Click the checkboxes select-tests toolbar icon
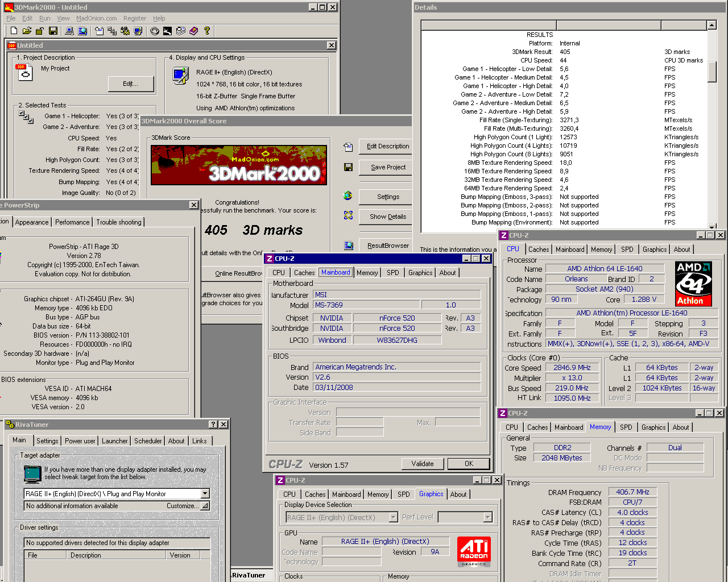The width and height of the screenshot is (728, 582). pos(112,31)
